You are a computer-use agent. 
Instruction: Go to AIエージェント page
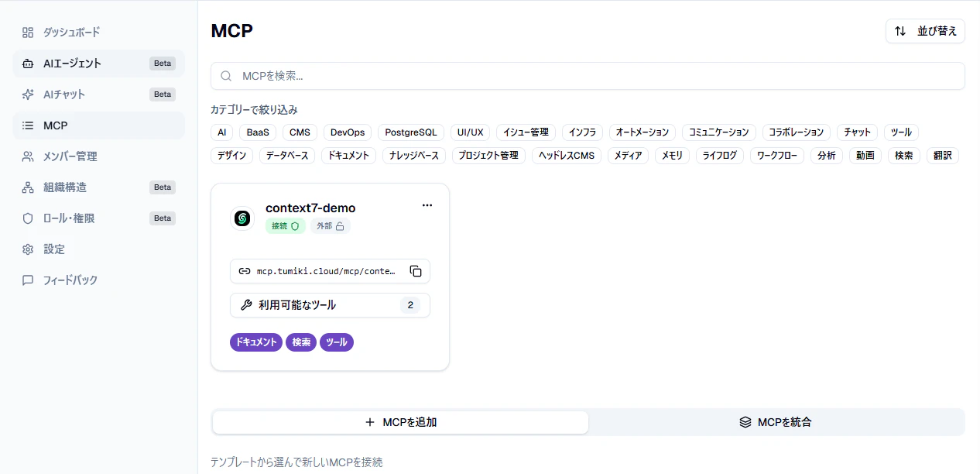click(x=98, y=64)
